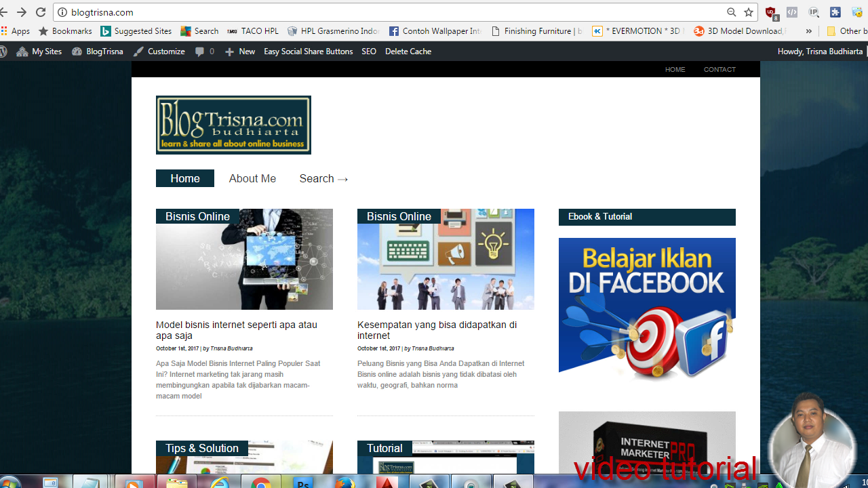The height and width of the screenshot is (488, 868).
Task: Open the My Sites admin menu
Action: (39, 52)
